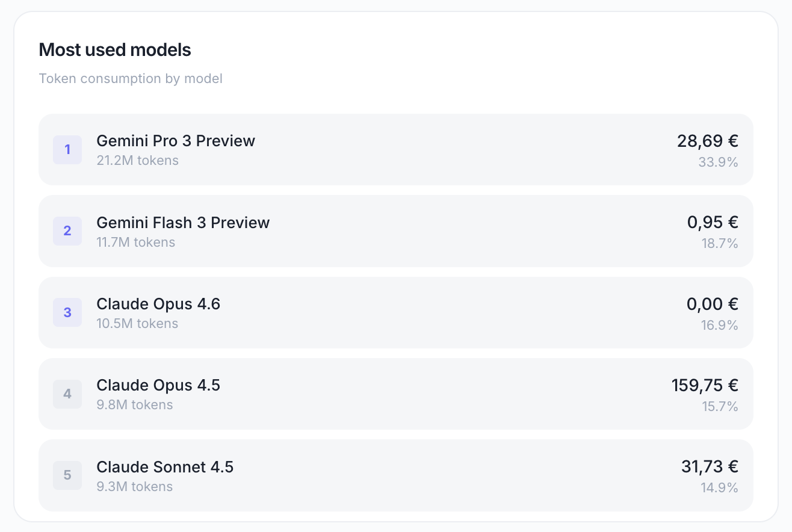The image size is (792, 532).
Task: Click the 159,75 € cost amount
Action: [x=705, y=385]
